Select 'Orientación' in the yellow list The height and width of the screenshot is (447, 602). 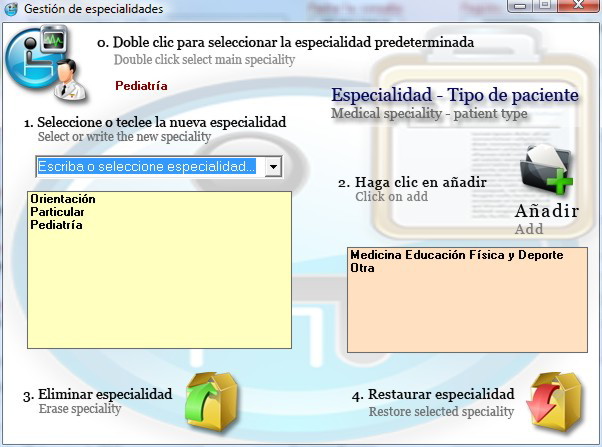[x=63, y=199]
